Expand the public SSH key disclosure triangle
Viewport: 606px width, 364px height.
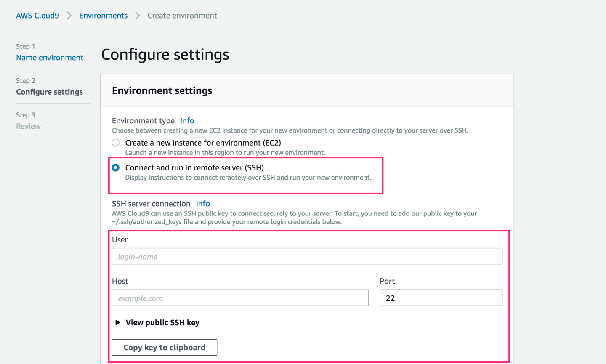click(118, 323)
